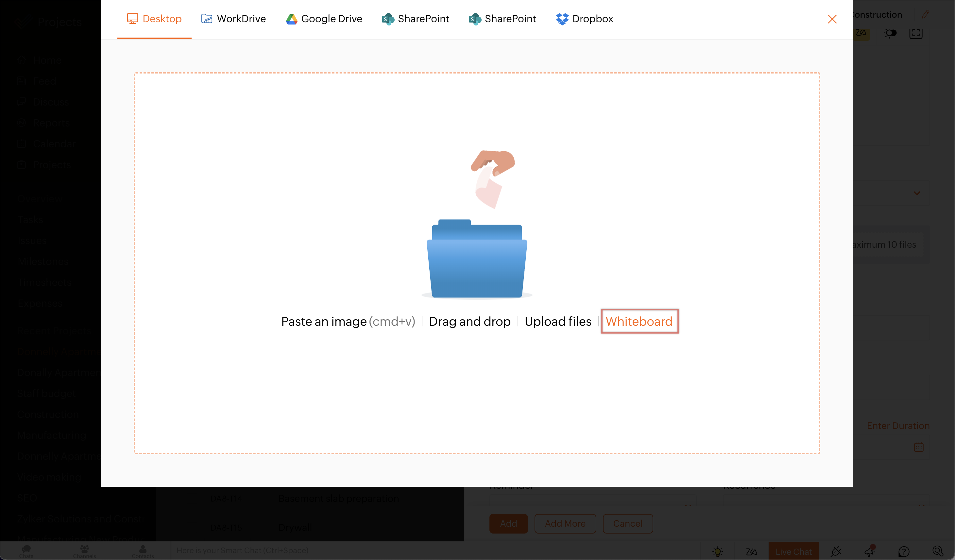Click the Whiteboard link
Viewport: 955px width, 560px height.
click(639, 321)
